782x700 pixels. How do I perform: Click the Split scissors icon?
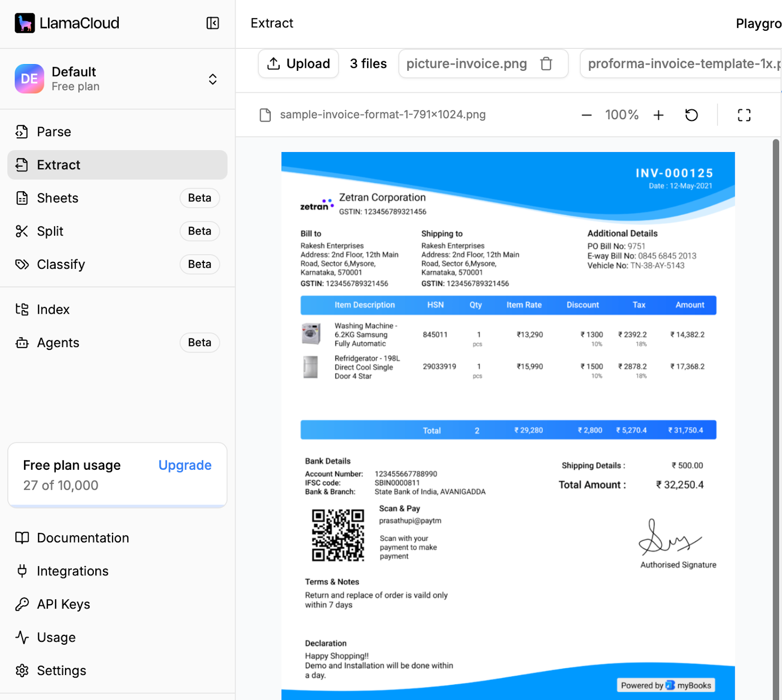tap(22, 231)
